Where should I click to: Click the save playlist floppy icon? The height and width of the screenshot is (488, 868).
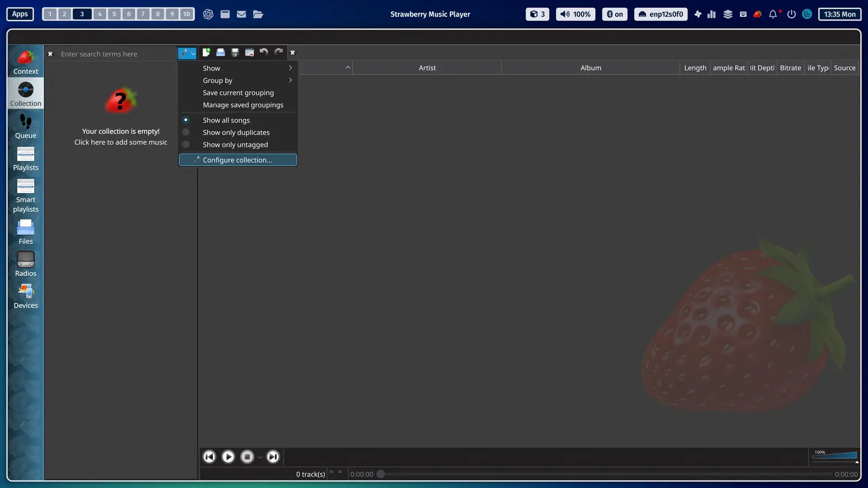click(x=235, y=53)
